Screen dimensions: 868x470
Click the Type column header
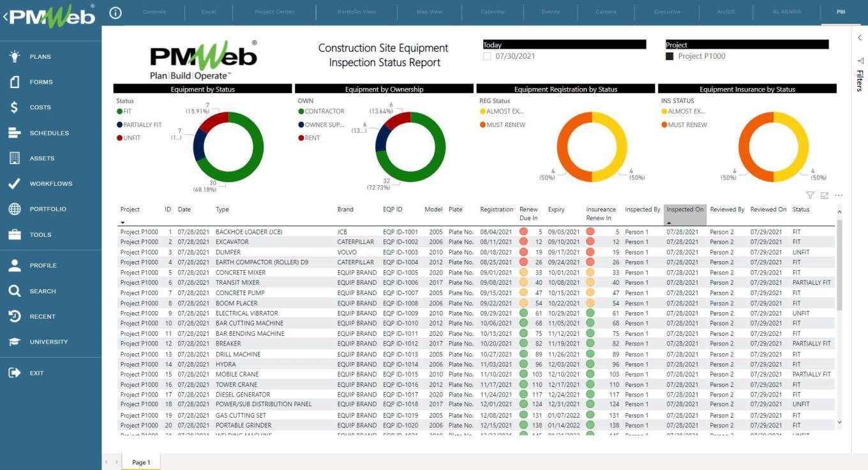click(x=222, y=209)
